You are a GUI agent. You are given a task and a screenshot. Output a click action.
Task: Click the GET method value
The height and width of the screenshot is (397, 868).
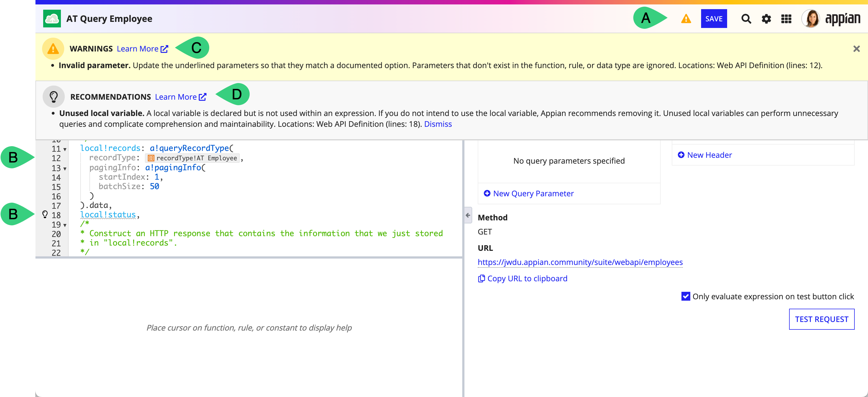click(x=485, y=232)
